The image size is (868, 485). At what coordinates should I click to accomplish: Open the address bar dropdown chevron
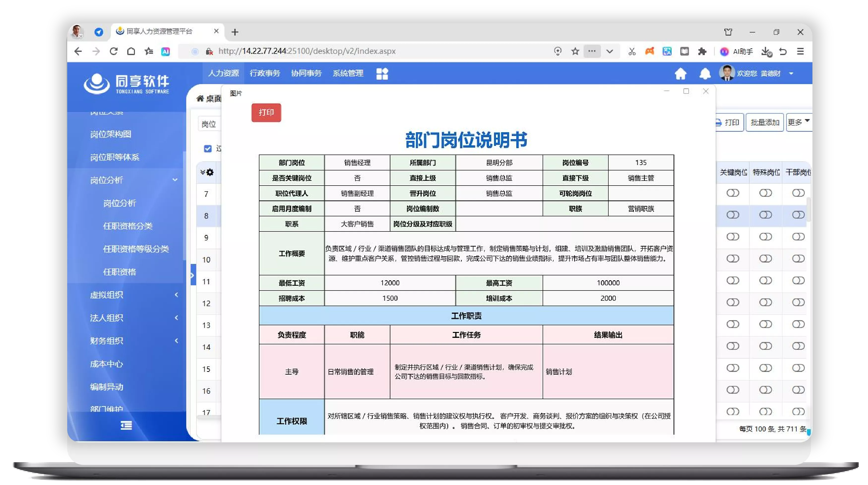610,51
